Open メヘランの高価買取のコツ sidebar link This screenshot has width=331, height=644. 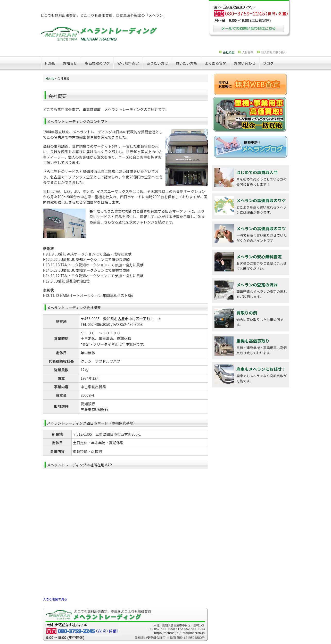point(261,229)
